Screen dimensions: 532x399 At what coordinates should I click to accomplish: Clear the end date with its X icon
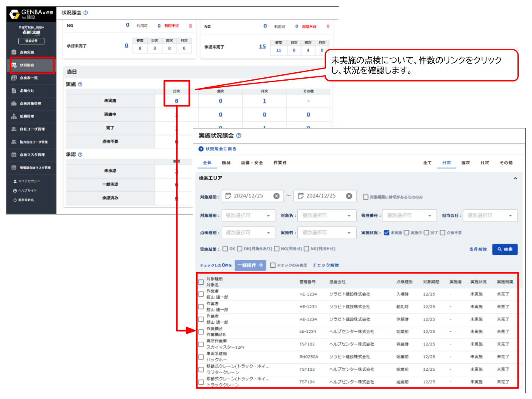click(x=349, y=196)
